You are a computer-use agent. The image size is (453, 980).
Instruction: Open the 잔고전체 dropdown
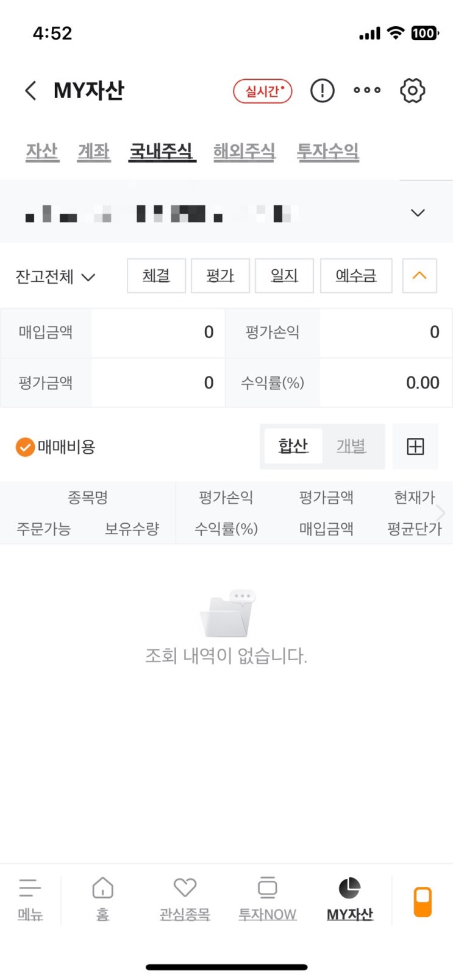(55, 277)
